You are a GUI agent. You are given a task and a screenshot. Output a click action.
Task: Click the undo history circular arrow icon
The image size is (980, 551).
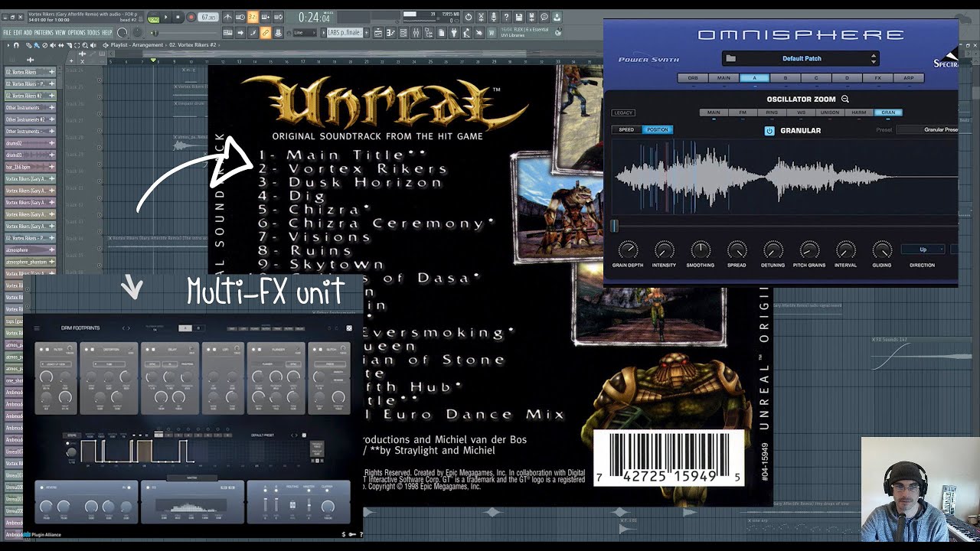469,17
